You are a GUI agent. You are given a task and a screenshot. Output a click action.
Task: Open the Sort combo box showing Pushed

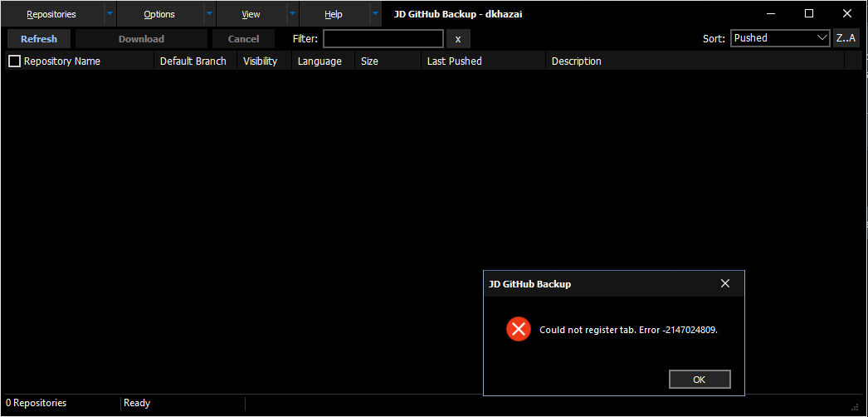click(x=780, y=38)
